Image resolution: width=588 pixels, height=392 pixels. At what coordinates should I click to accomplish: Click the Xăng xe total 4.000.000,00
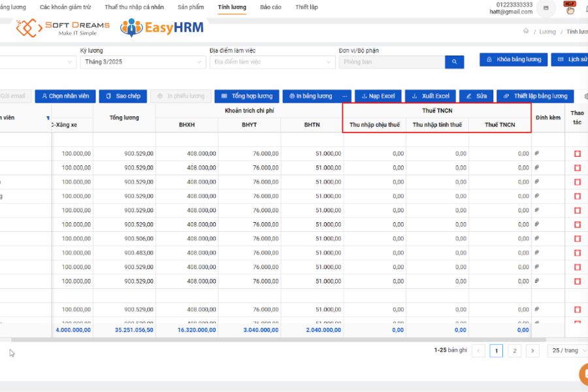pyautogui.click(x=73, y=330)
